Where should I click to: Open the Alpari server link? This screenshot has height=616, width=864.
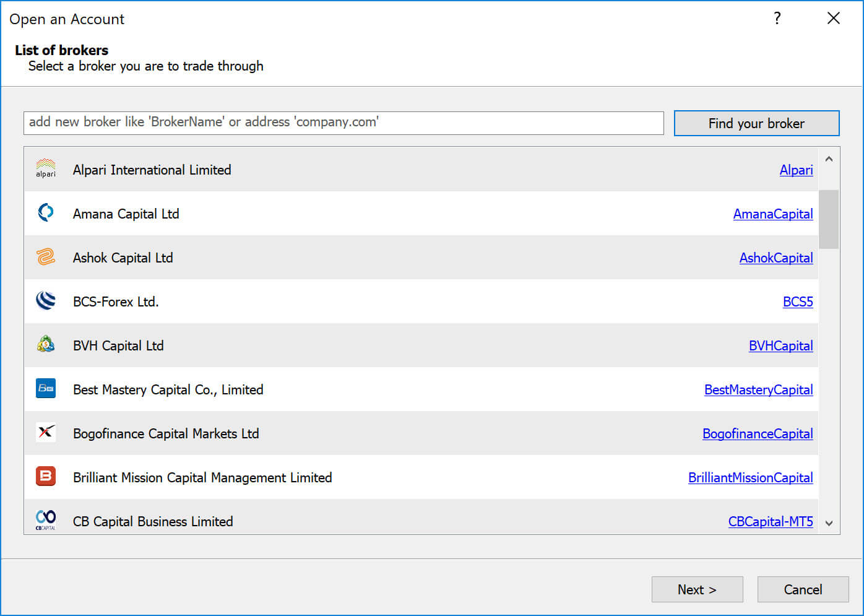click(796, 170)
